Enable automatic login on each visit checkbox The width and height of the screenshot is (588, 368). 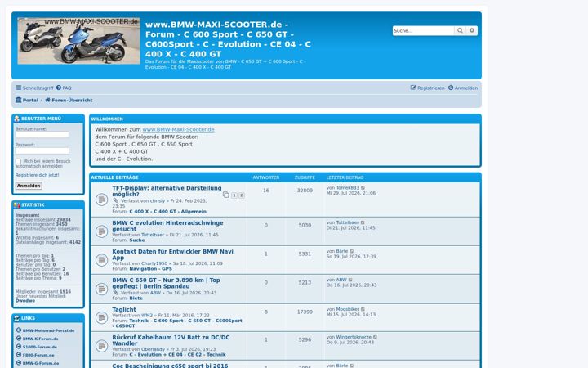(18, 161)
